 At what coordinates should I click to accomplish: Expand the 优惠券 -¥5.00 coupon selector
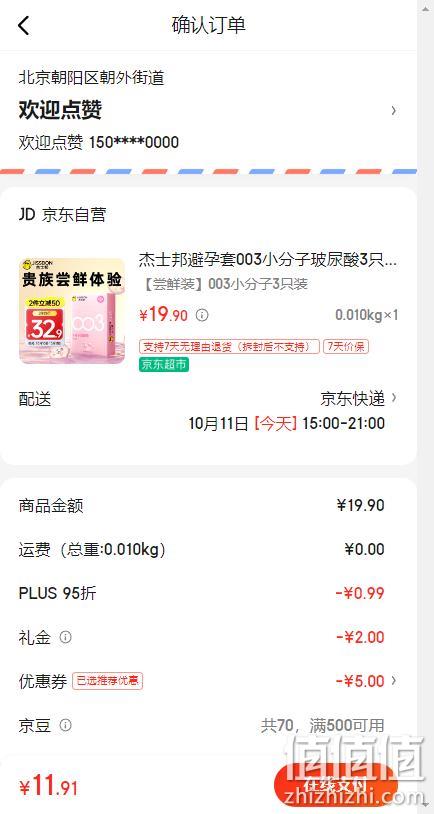pos(394,681)
